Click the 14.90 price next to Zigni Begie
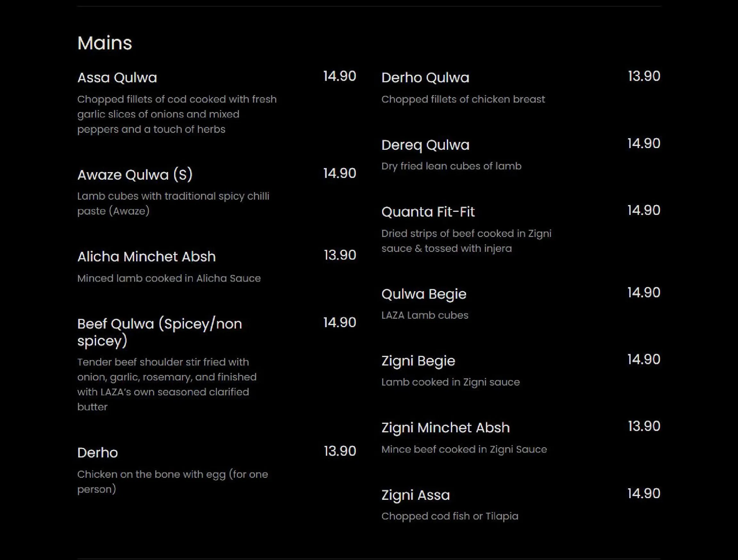 click(644, 359)
